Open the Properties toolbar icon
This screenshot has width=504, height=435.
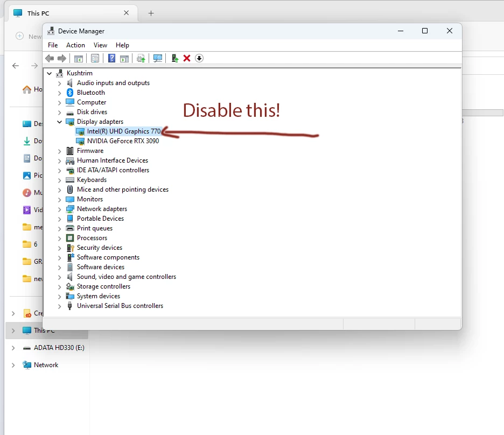pyautogui.click(x=95, y=58)
